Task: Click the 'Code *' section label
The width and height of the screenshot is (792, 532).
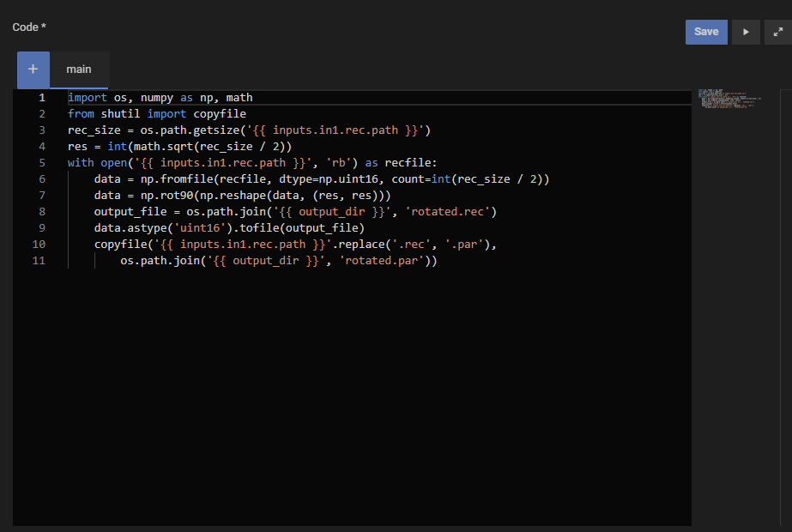Action: 29,27
